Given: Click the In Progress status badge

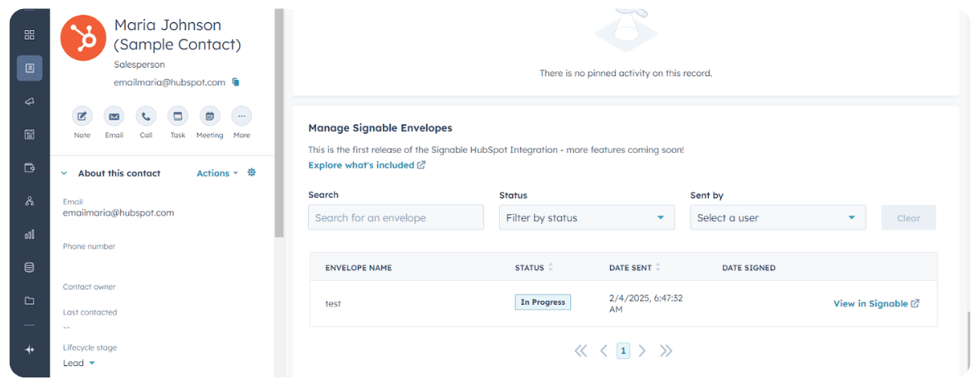Looking at the screenshot, I should coord(543,302).
